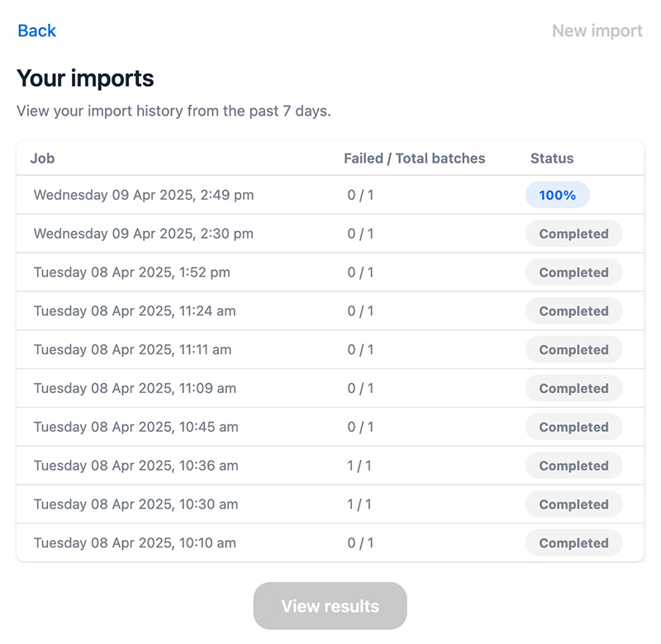
Task: Select the Tuesday 08 Apr 11:11 am row
Action: pos(132,350)
